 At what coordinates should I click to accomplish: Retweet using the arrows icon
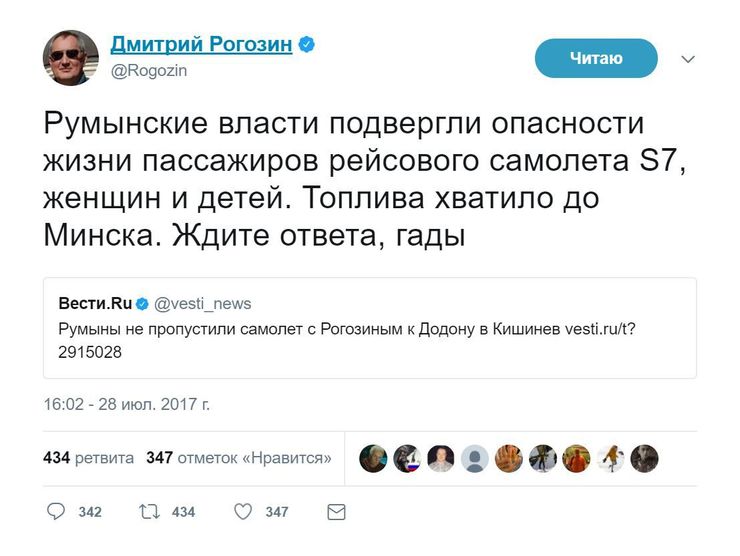pyautogui.click(x=150, y=511)
